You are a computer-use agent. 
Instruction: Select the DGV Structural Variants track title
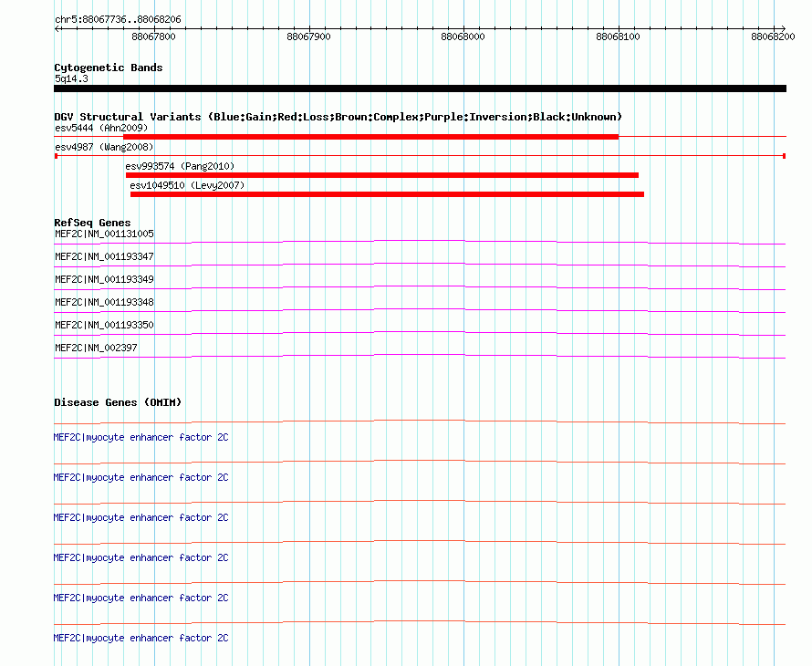(338, 117)
